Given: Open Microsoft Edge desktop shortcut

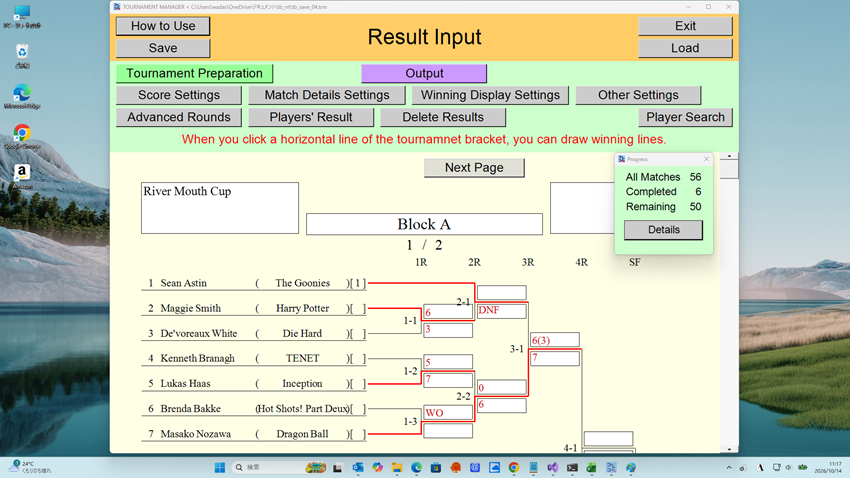Looking at the screenshot, I should [22, 97].
